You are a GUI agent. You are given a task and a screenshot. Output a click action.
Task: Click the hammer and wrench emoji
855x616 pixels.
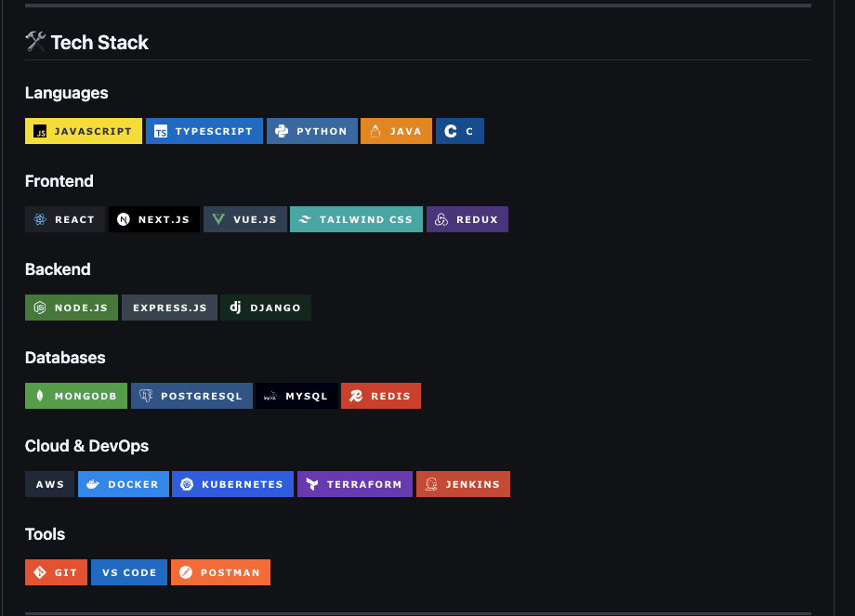click(x=35, y=42)
